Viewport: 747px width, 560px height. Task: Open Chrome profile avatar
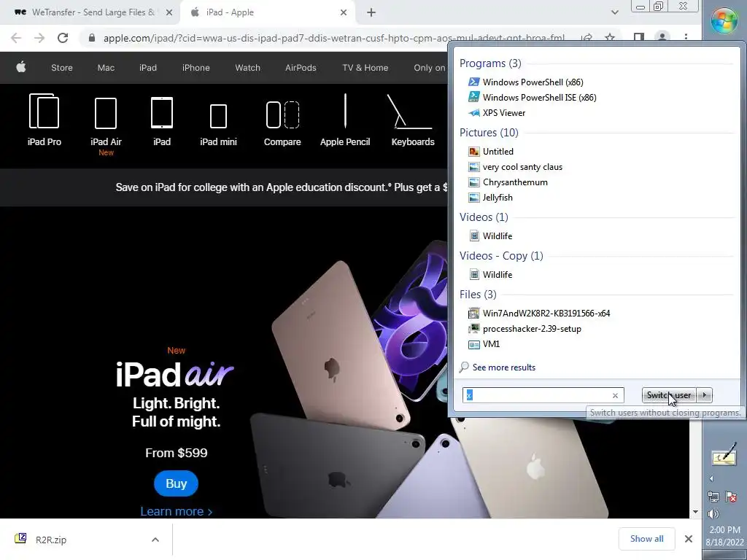662,38
